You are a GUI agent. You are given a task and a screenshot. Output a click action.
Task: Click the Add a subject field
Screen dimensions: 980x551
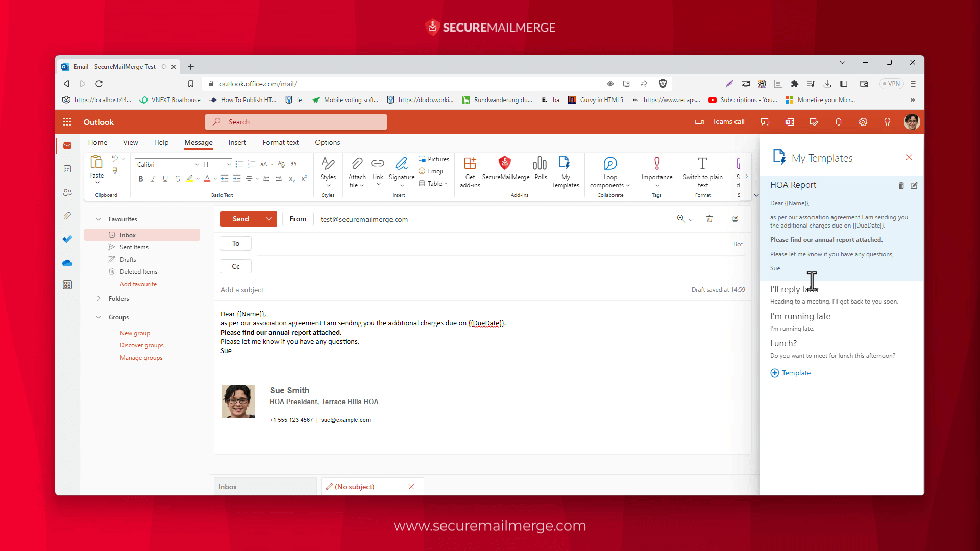click(x=242, y=290)
